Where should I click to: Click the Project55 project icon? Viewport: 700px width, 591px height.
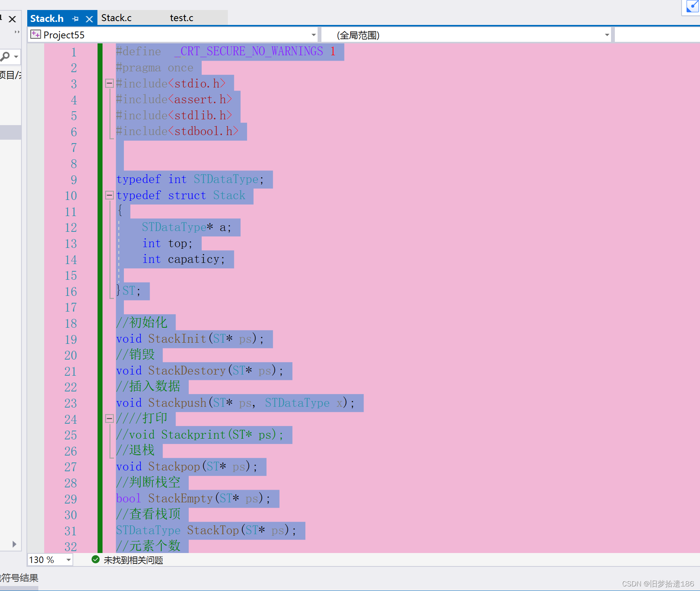[x=36, y=35]
